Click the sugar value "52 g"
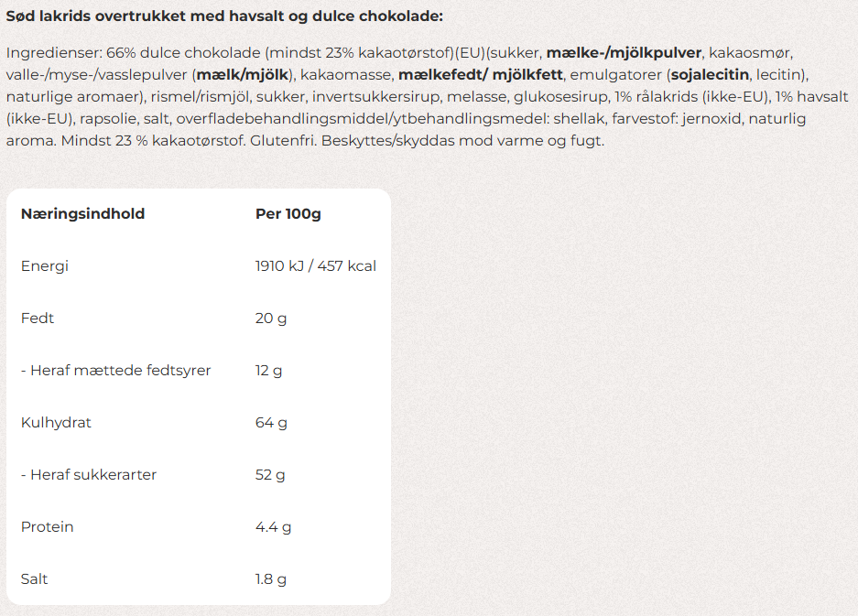 tap(270, 475)
